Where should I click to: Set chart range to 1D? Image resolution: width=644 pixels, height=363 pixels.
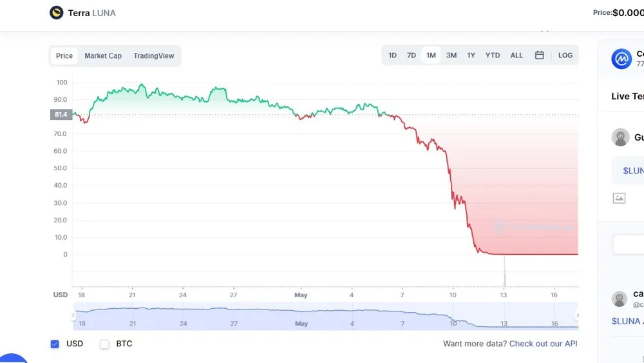[393, 55]
